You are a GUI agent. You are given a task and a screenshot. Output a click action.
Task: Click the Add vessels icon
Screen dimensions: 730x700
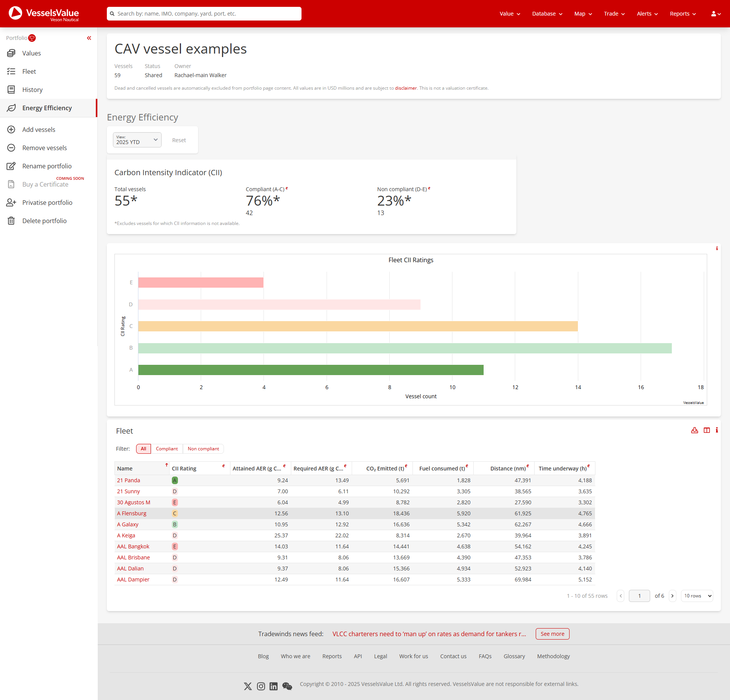pos(11,129)
